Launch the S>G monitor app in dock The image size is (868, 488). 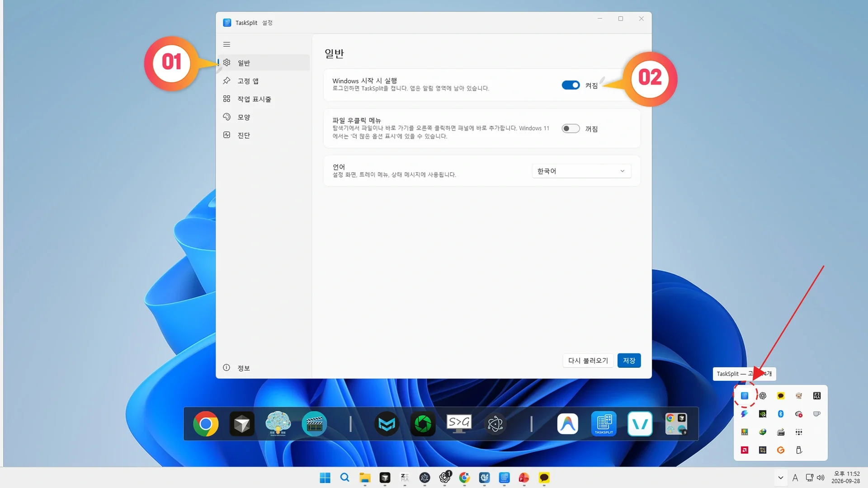coord(459,424)
